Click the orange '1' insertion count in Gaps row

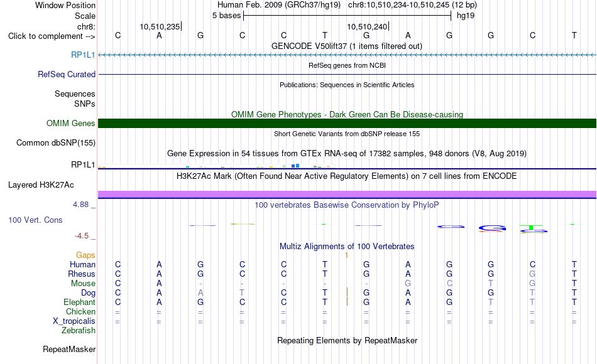tap(346, 255)
